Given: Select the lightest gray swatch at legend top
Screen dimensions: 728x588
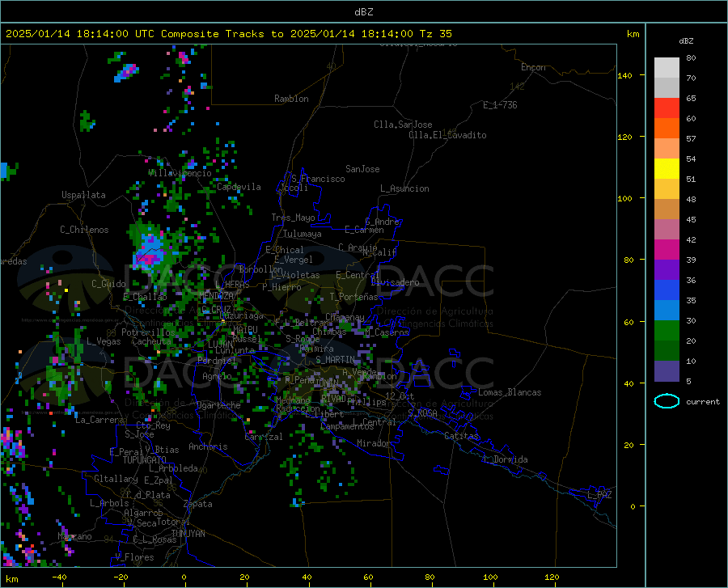Looking at the screenshot, I should 667,68.
